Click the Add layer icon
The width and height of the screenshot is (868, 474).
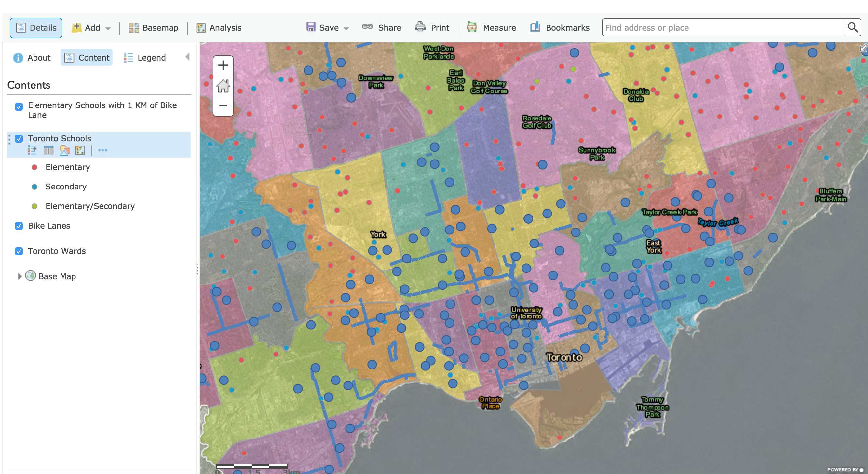[76, 28]
